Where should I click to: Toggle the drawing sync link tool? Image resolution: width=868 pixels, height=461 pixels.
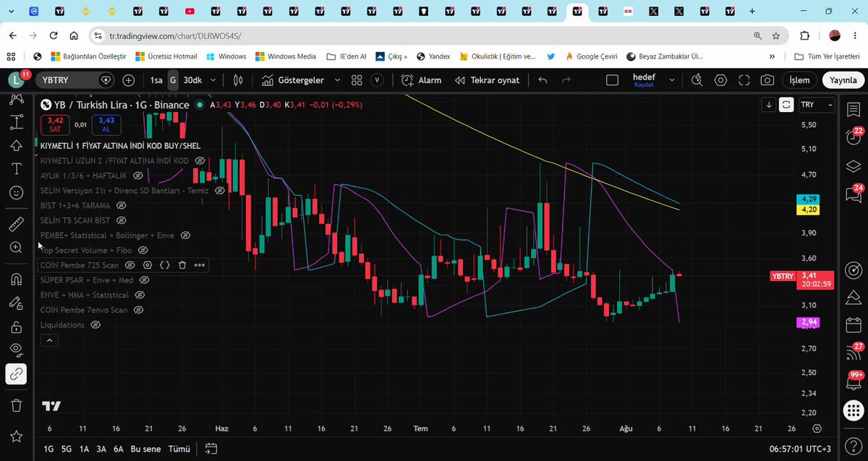[x=16, y=374]
